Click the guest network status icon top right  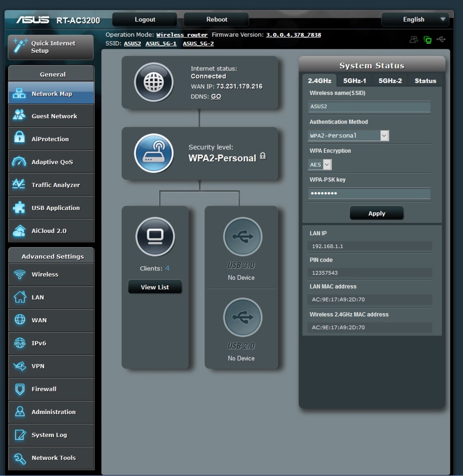pos(413,39)
